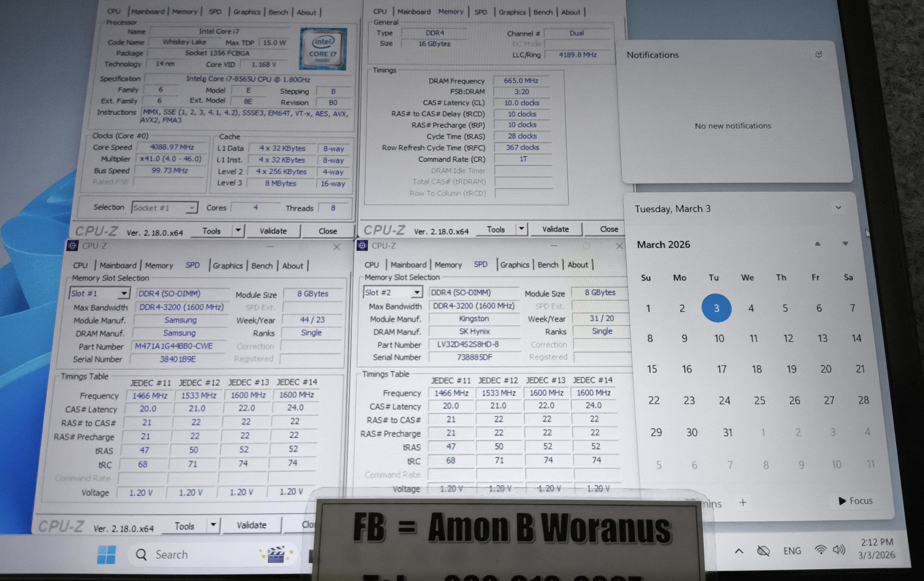Go to next month with the down arrow
The height and width of the screenshot is (581, 924).
(845, 244)
